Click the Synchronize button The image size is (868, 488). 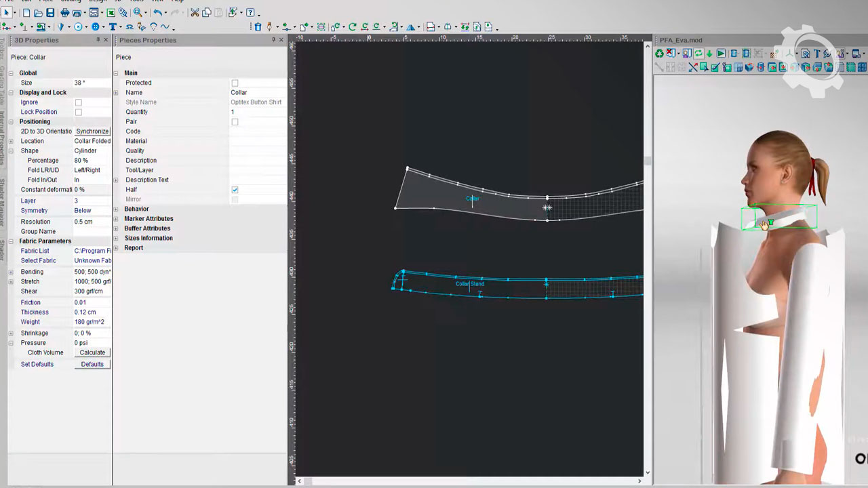pos(92,131)
